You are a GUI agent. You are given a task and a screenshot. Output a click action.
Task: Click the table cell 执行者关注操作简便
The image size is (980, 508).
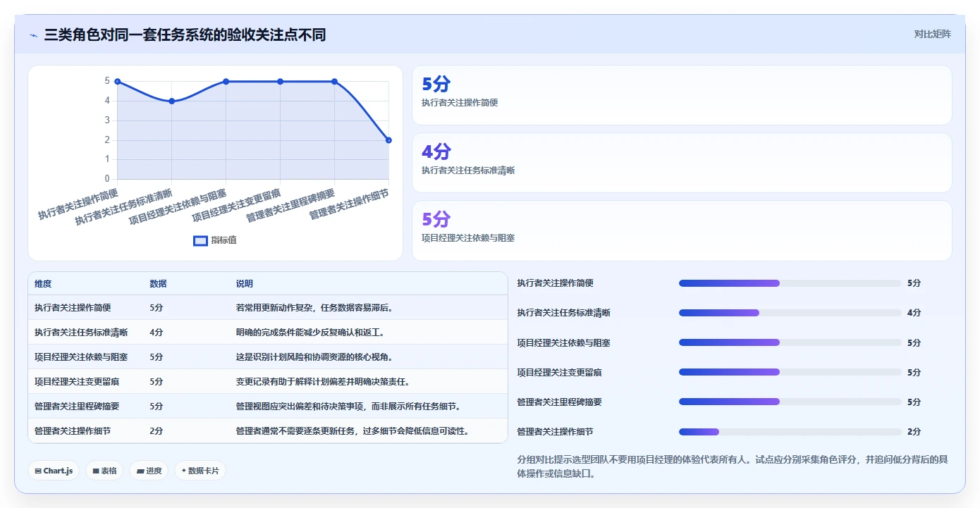[73, 308]
